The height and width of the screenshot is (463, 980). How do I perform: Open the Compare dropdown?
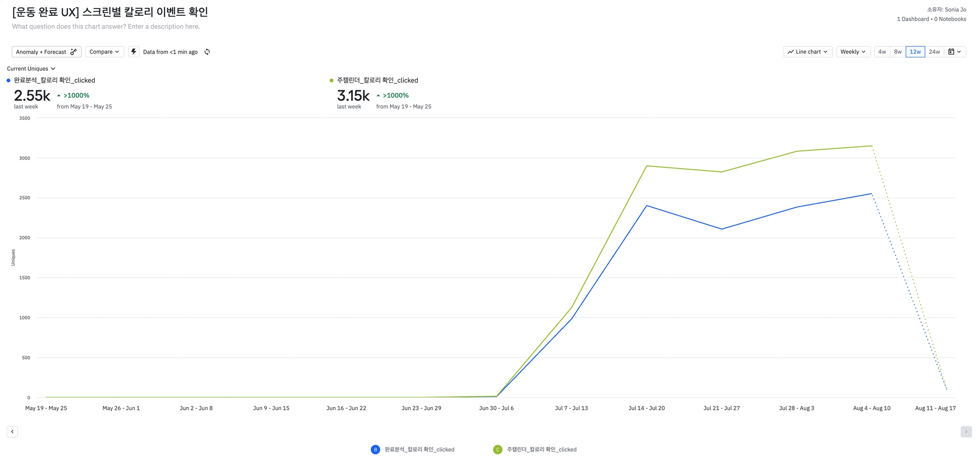[x=104, y=52]
